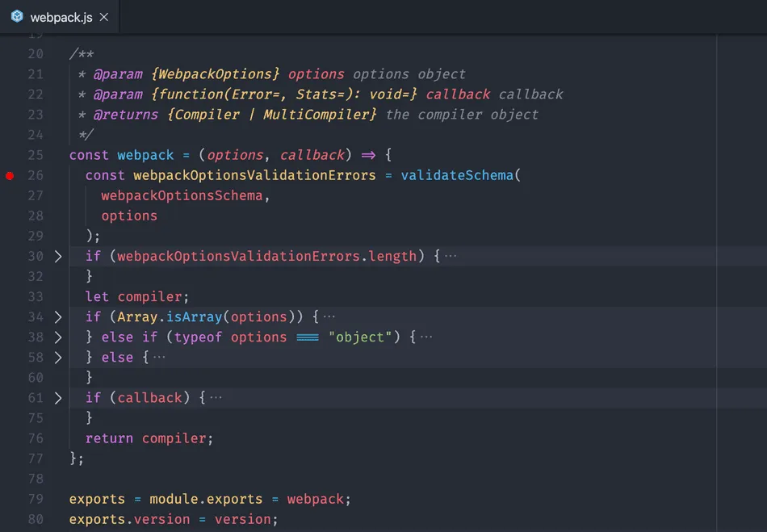
Task: Click the collapsed-code ellipsis on line 34
Action: click(329, 317)
